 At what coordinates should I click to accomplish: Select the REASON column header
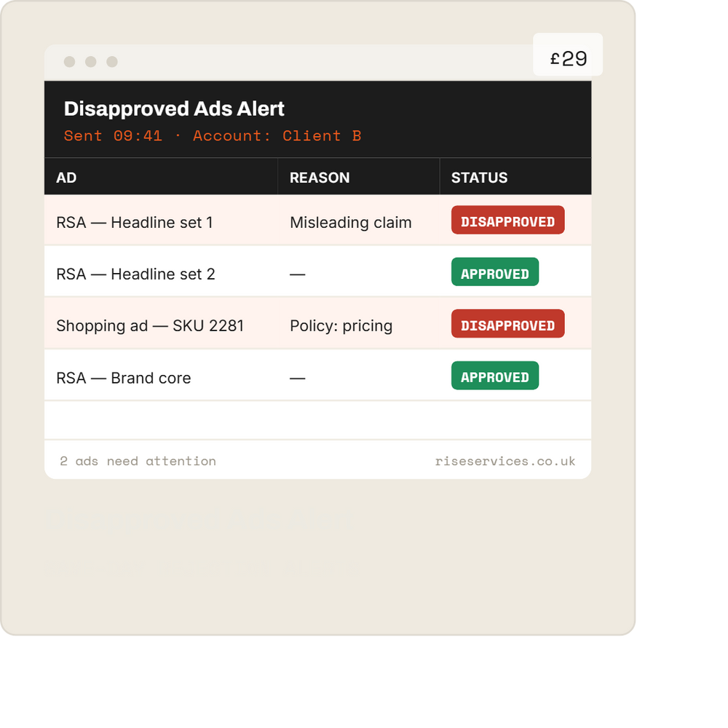click(x=320, y=178)
